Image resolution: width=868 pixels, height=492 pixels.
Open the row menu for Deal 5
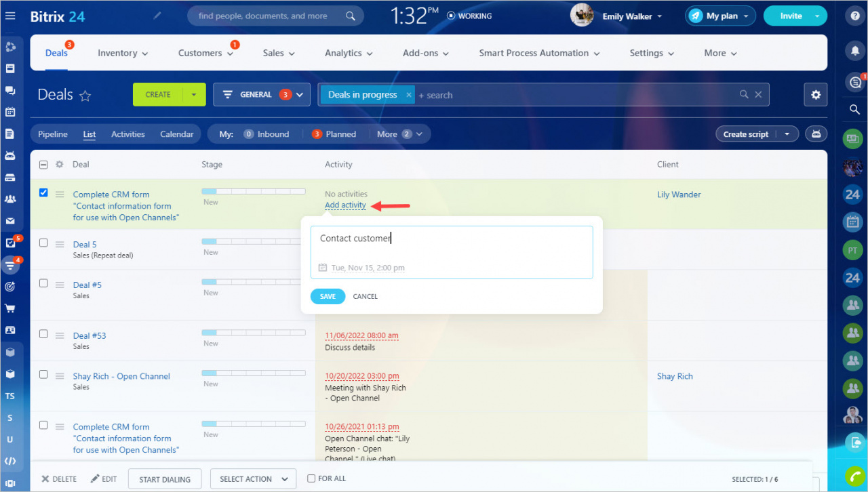[60, 245]
